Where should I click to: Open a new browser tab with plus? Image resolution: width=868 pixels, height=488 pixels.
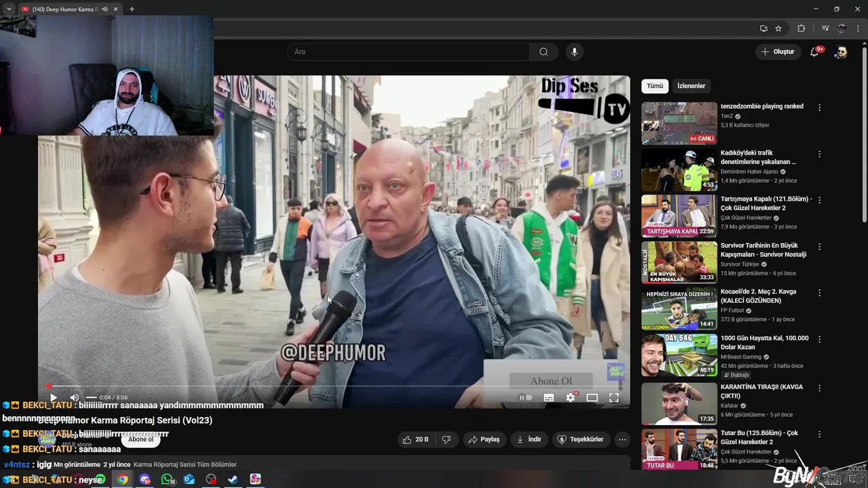(x=132, y=9)
